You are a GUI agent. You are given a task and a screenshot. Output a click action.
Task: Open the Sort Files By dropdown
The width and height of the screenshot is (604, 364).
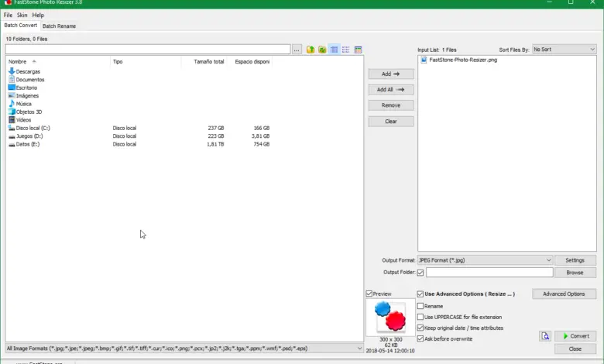tap(564, 50)
